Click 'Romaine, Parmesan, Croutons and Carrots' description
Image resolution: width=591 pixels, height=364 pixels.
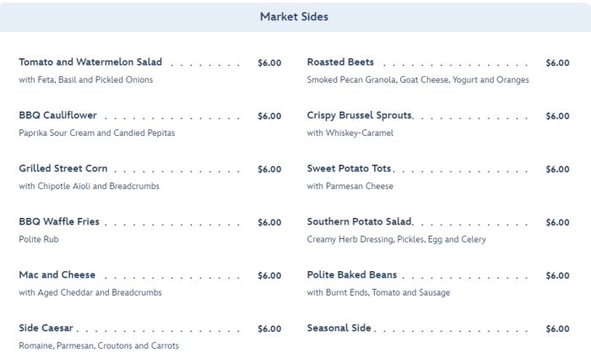(98, 346)
